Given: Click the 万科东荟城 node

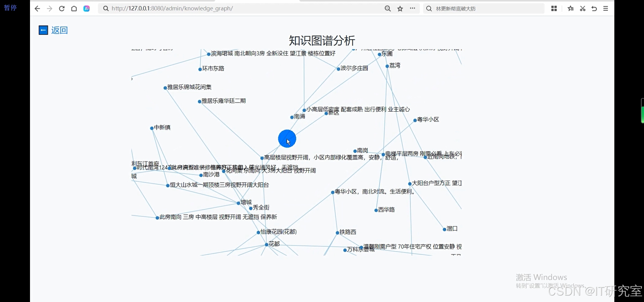Looking at the screenshot, I should point(345,250).
